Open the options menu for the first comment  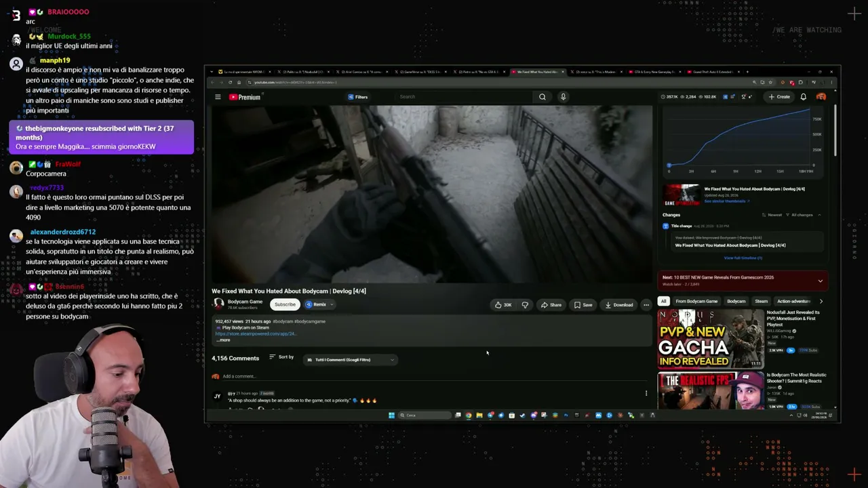pos(646,393)
